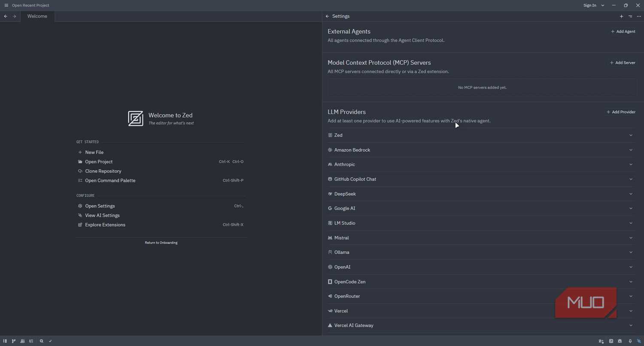Toggle the Project panel in status bar
Image resolution: width=644 pixels, height=346 pixels.
(x=5, y=341)
